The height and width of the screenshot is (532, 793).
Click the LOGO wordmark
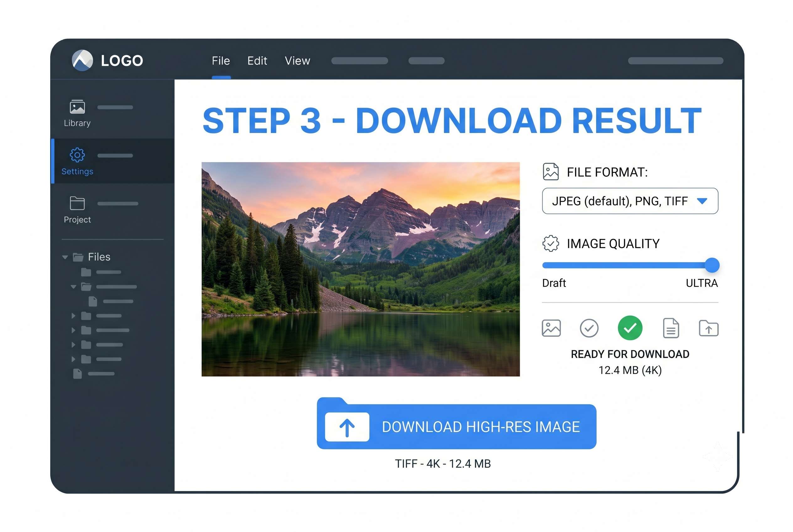[122, 61]
